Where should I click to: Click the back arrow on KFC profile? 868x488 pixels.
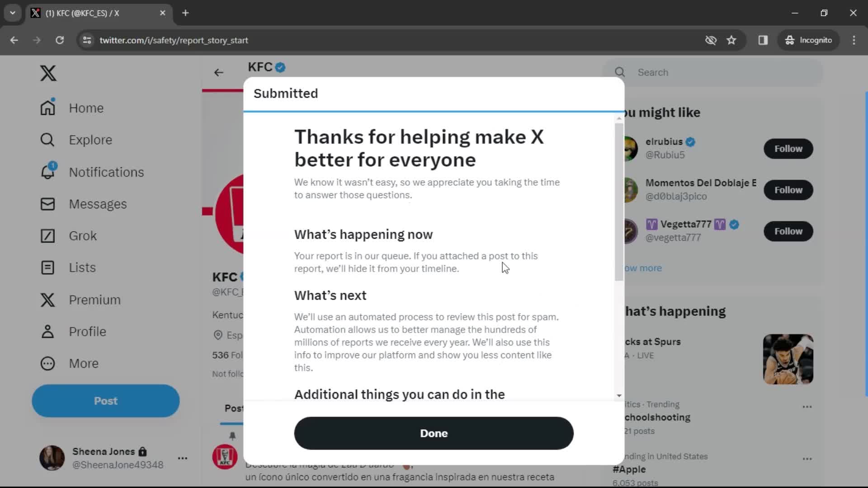tap(219, 71)
